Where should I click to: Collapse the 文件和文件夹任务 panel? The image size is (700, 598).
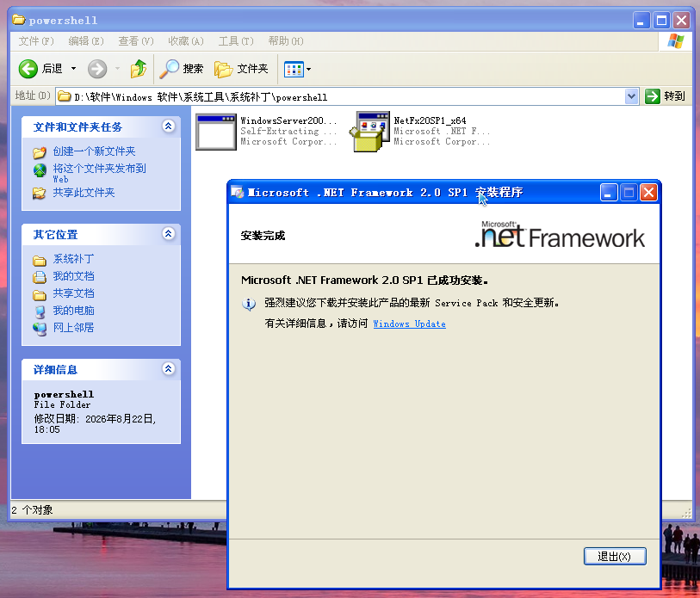pyautogui.click(x=168, y=126)
